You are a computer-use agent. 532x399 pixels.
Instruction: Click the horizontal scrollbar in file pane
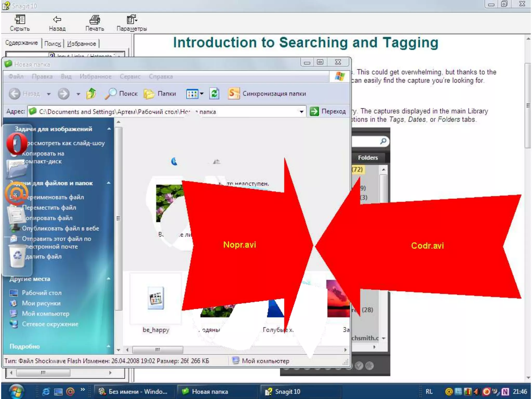click(157, 350)
